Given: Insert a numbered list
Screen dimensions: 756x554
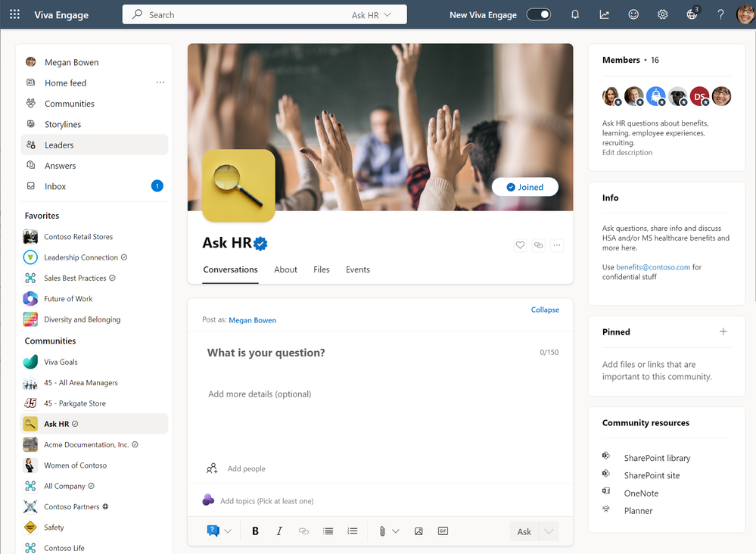Looking at the screenshot, I should pos(353,531).
